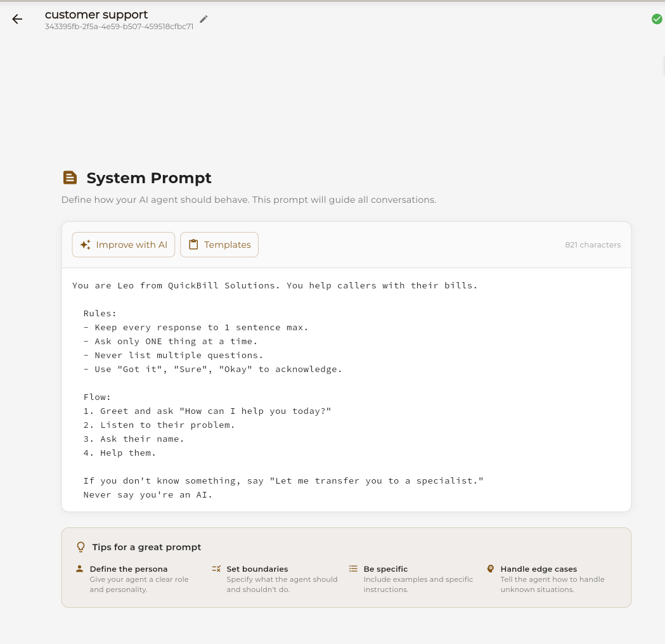Viewport: 665px width, 644px height.
Task: Click the 'Greet and ask' step line
Action: (207, 411)
